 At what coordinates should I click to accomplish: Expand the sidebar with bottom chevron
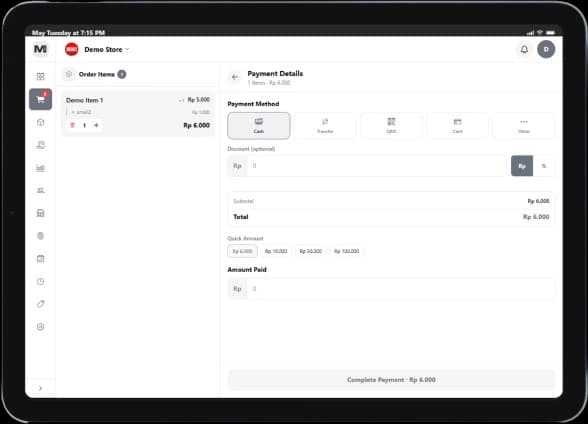40,388
